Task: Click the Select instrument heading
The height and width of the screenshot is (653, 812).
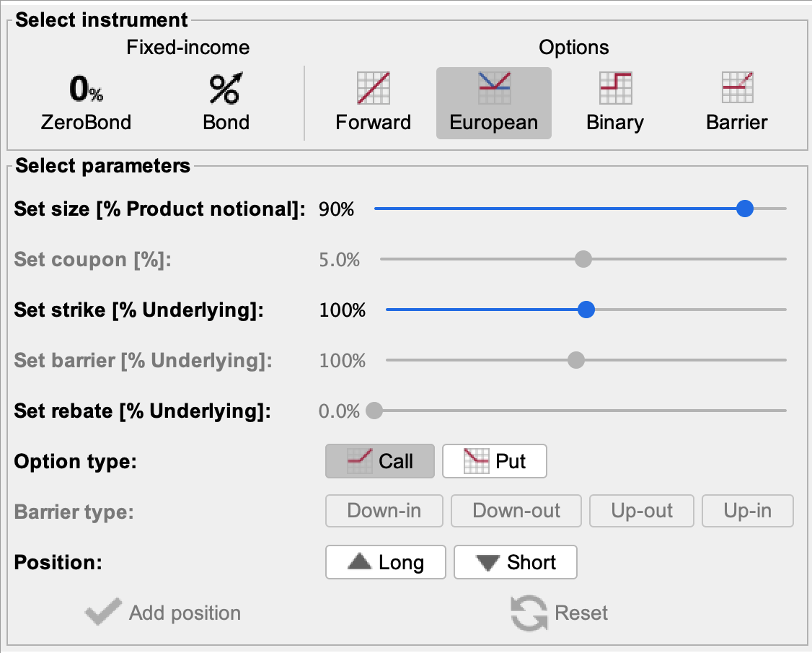Action: tap(102, 19)
